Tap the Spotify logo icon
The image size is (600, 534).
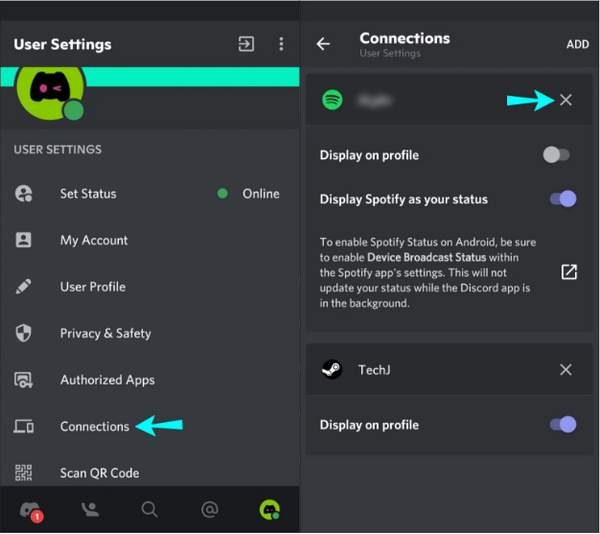[x=332, y=100]
